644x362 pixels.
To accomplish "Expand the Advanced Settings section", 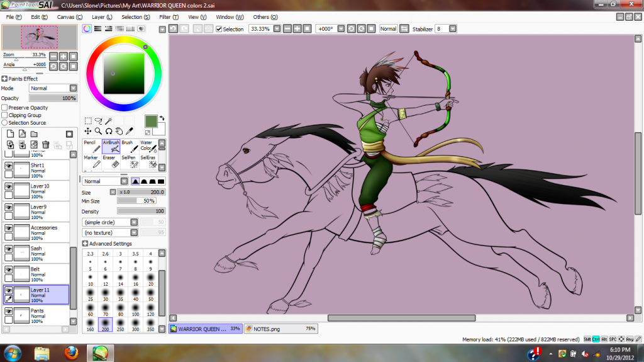I will 85,244.
